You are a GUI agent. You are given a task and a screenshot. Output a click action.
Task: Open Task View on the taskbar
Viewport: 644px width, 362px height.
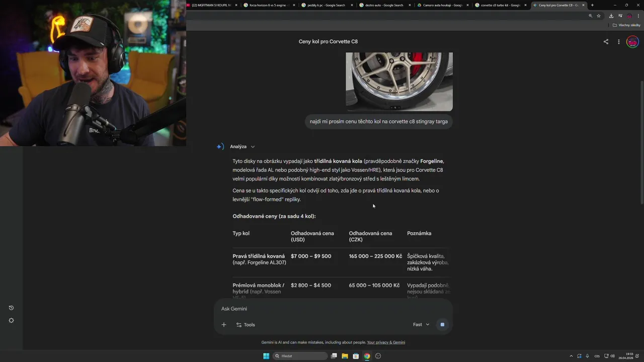click(x=334, y=356)
